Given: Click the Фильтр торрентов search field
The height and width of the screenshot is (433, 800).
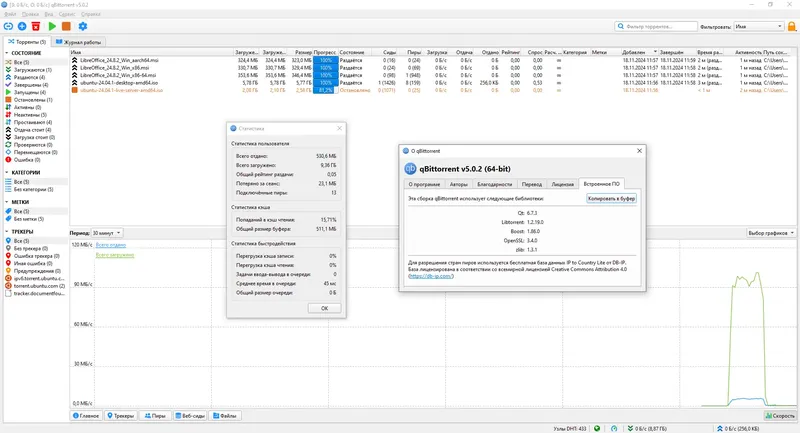Looking at the screenshot, I should pyautogui.click(x=656, y=27).
